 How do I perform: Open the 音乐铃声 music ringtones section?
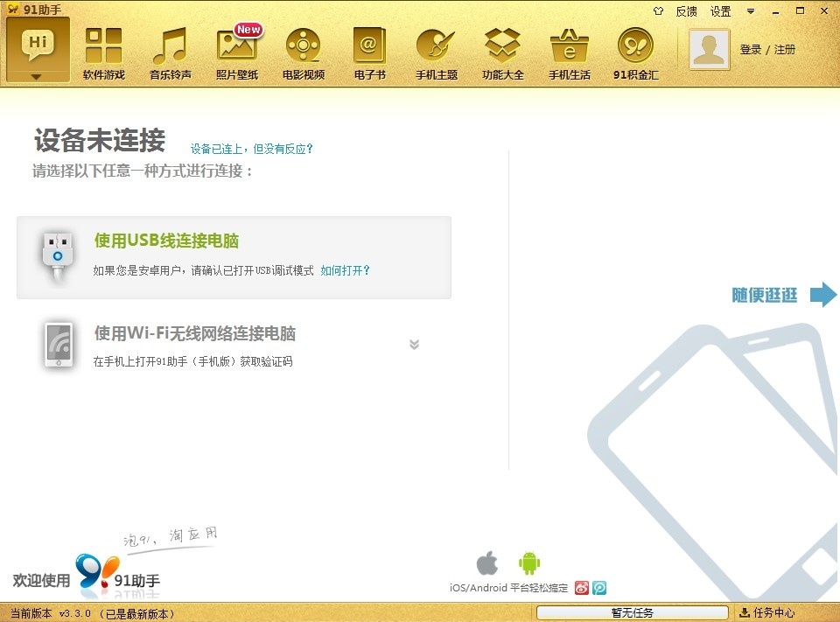pyautogui.click(x=171, y=53)
